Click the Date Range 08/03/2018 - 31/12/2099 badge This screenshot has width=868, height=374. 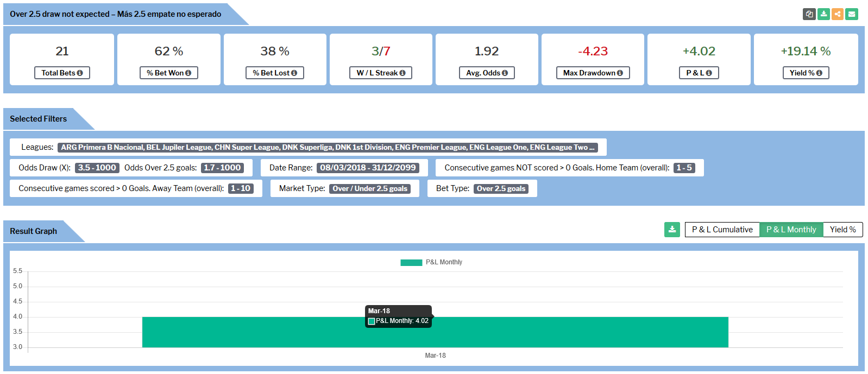pyautogui.click(x=368, y=168)
